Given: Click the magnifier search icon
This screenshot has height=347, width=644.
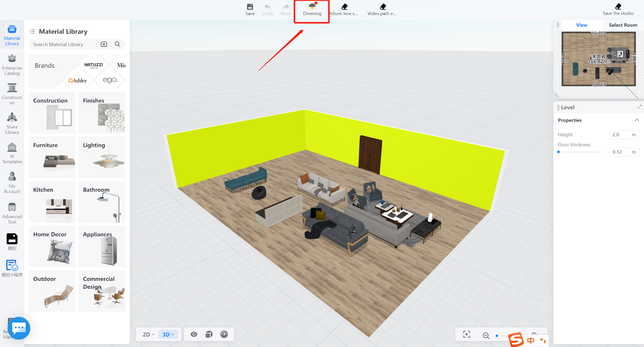Looking at the screenshot, I should [x=118, y=44].
